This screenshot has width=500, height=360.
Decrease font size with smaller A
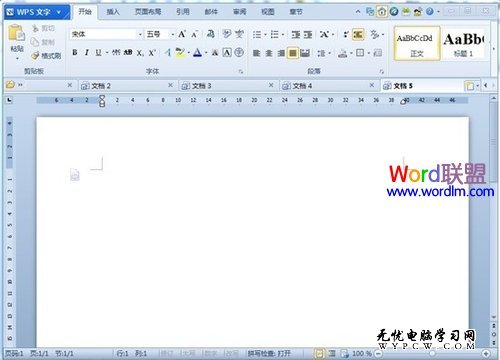pyautogui.click(x=195, y=34)
